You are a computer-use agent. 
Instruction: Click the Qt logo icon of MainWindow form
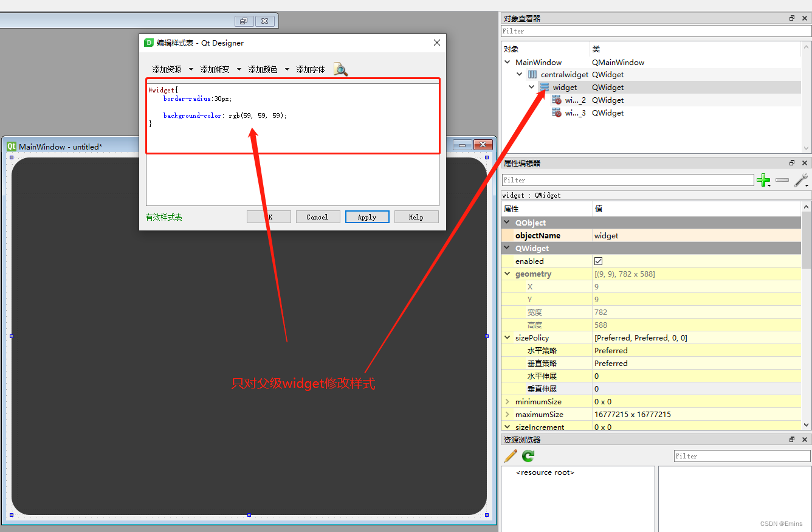[12, 147]
